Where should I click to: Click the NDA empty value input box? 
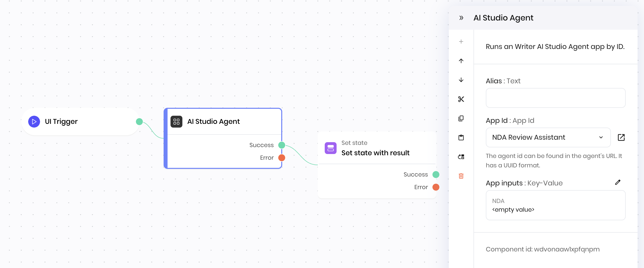555,205
